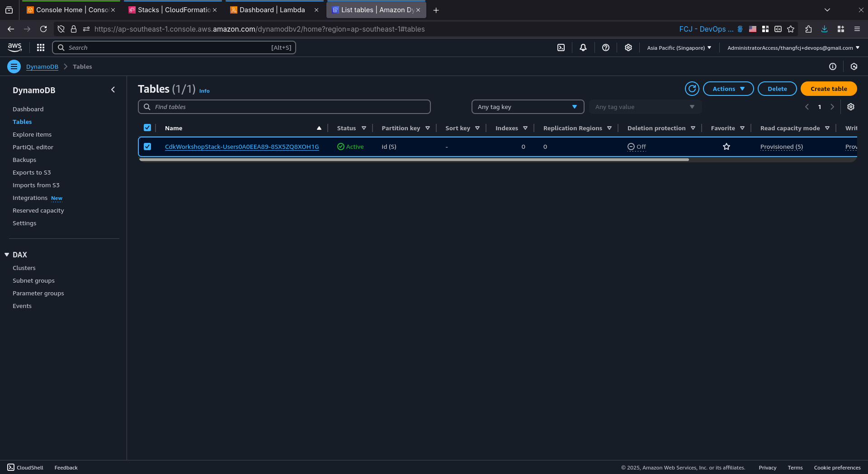Click the Create table button
The width and height of the screenshot is (868, 474).
(x=829, y=89)
